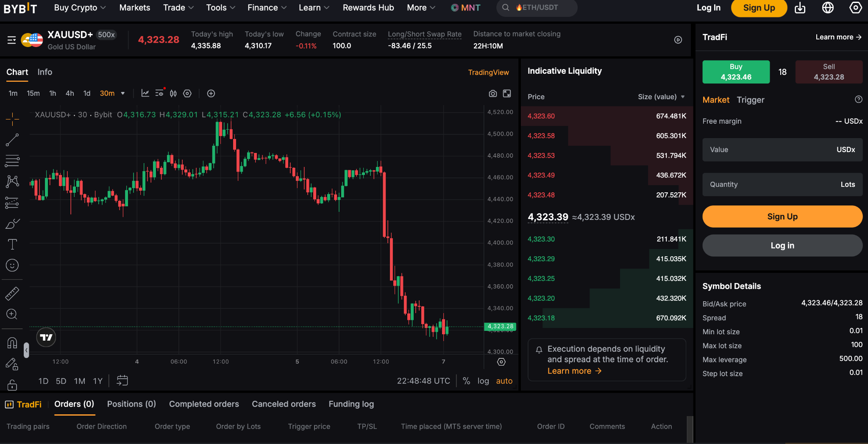Image resolution: width=868 pixels, height=444 pixels.
Task: Open the emoji icons tool
Action: pyautogui.click(x=12, y=266)
